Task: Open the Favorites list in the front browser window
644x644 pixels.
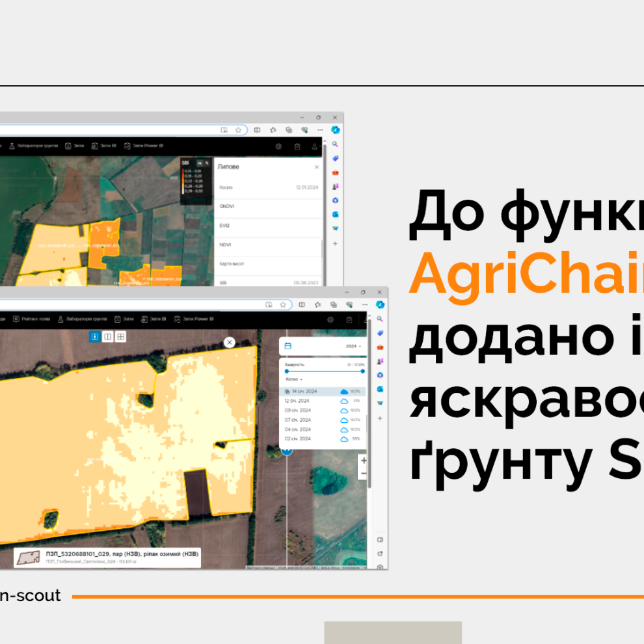Action: pos(318,304)
